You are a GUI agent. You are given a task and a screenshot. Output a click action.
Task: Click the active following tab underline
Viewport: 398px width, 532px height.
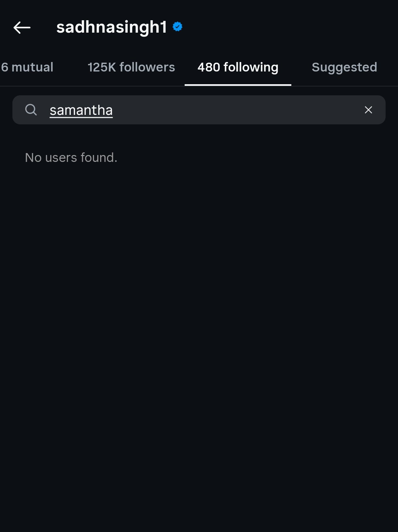click(238, 85)
